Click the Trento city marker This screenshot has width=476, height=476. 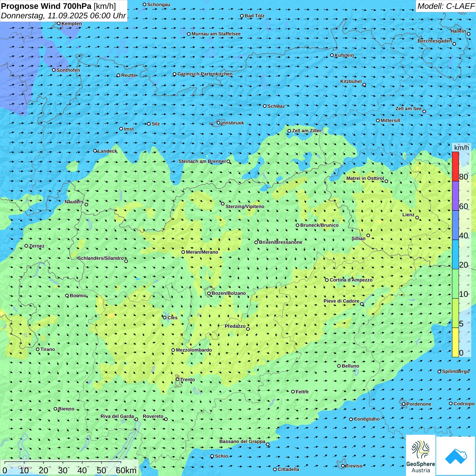177,379
